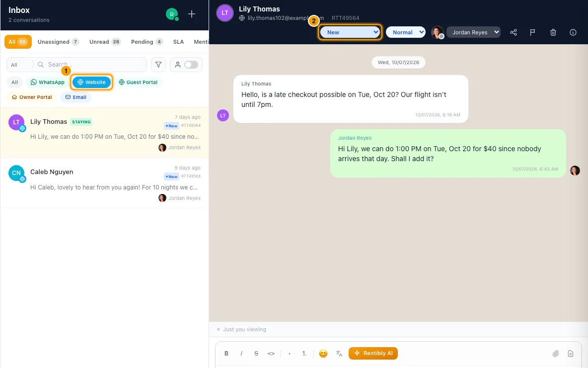Switch to the Unread tab
Screen dimensions: 588x368
[105, 42]
